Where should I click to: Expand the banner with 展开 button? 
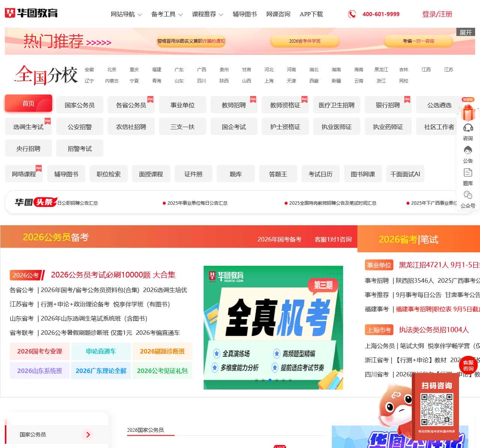click(x=465, y=32)
